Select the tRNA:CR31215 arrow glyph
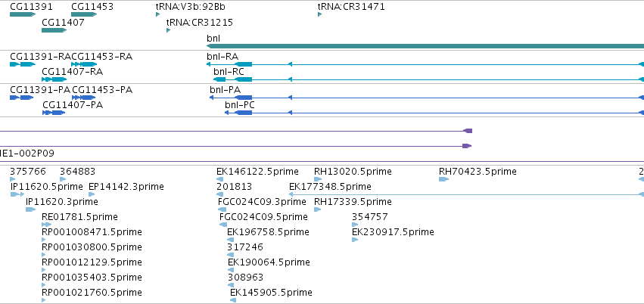The height and width of the screenshot is (304, 644). [x=169, y=30]
